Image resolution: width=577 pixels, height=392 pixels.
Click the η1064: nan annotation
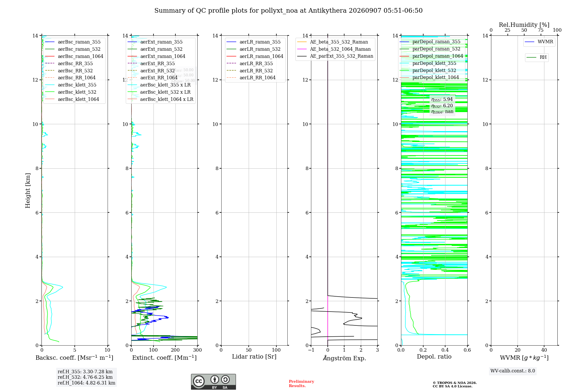(442, 112)
